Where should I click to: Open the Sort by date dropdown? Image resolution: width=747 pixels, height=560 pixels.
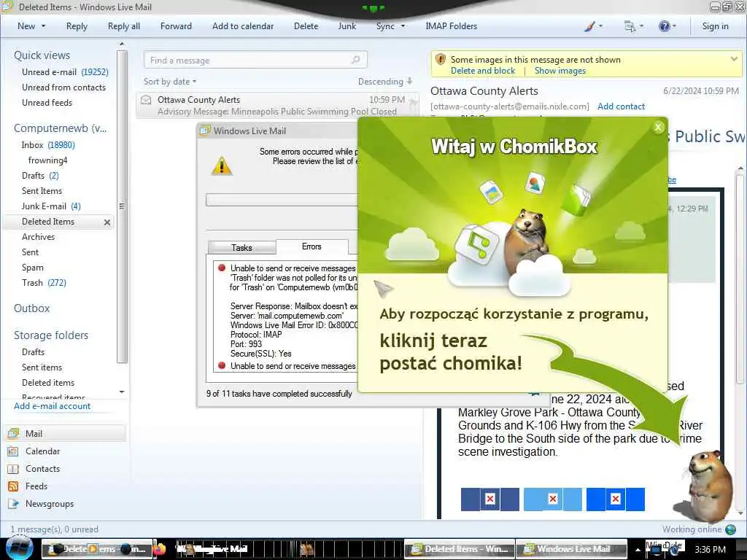(x=170, y=82)
